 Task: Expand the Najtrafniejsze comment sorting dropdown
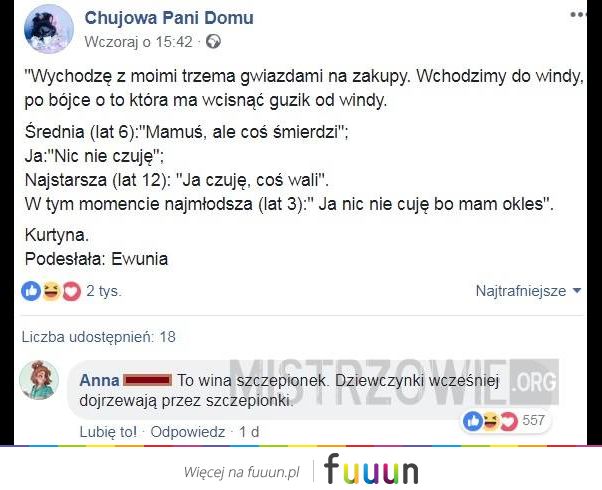pos(528,291)
